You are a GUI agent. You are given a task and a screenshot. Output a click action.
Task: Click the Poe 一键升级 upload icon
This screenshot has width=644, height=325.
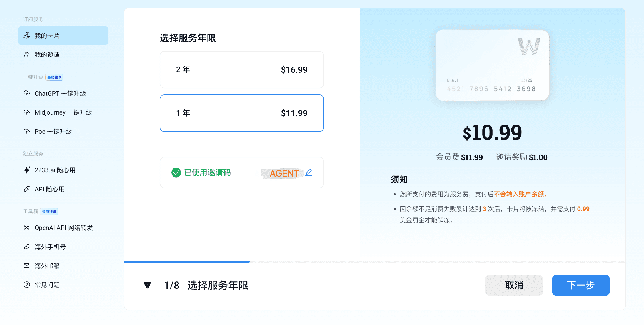tap(27, 131)
